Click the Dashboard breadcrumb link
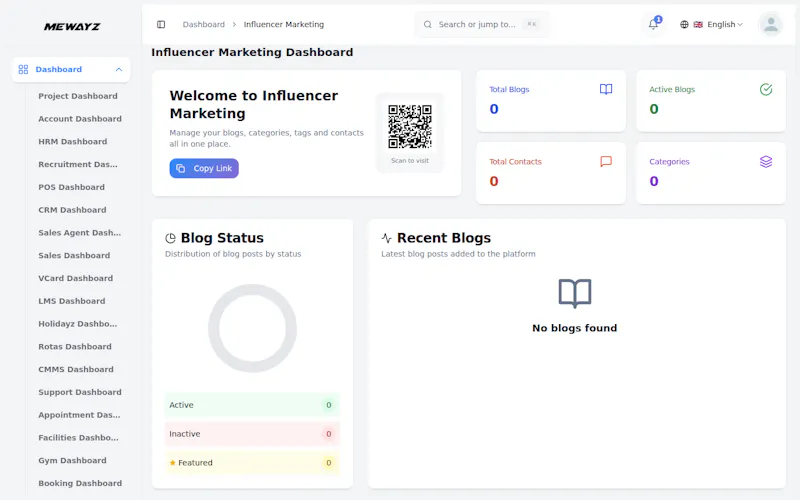The width and height of the screenshot is (800, 500). pos(204,24)
